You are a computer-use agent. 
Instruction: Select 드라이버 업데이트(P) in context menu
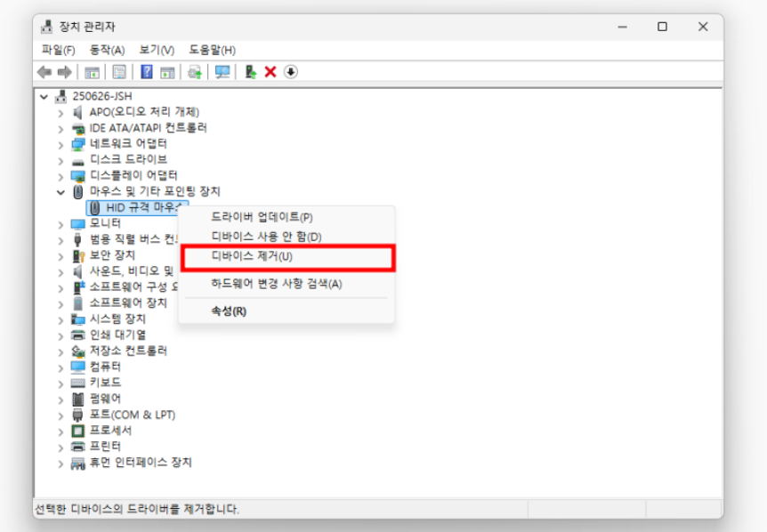(x=262, y=217)
